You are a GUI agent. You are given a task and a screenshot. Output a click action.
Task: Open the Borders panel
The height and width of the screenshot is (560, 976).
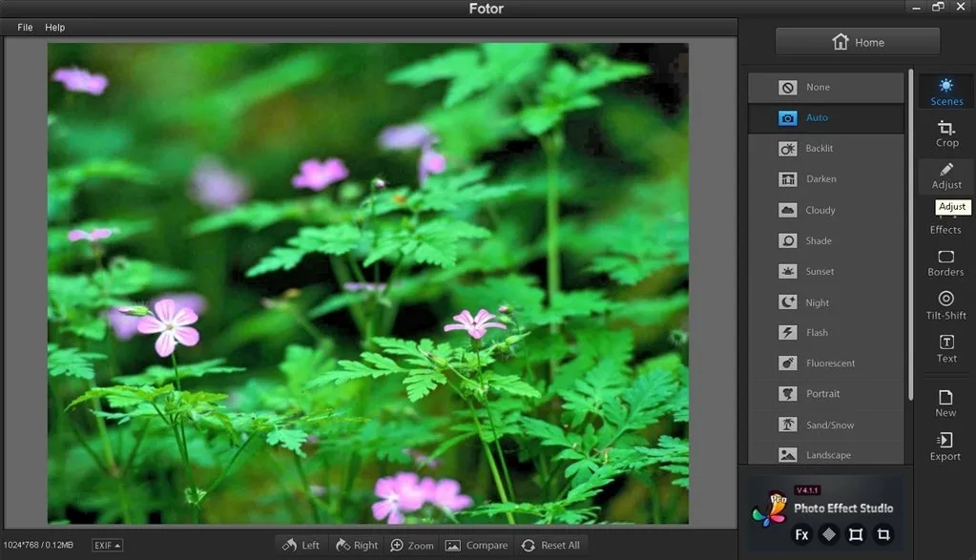point(945,264)
